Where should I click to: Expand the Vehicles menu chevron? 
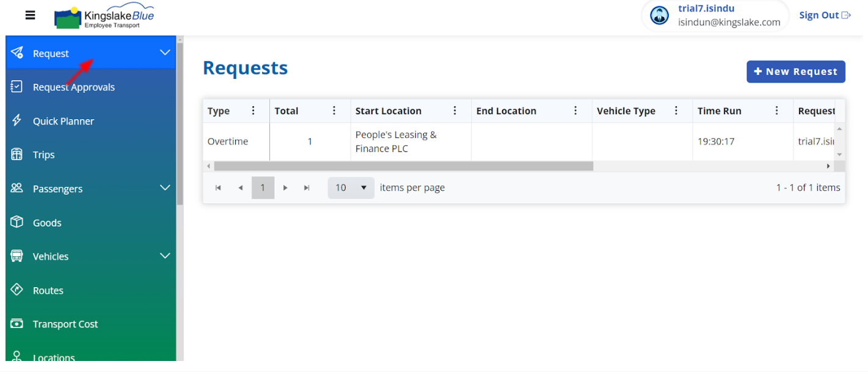[x=165, y=255]
